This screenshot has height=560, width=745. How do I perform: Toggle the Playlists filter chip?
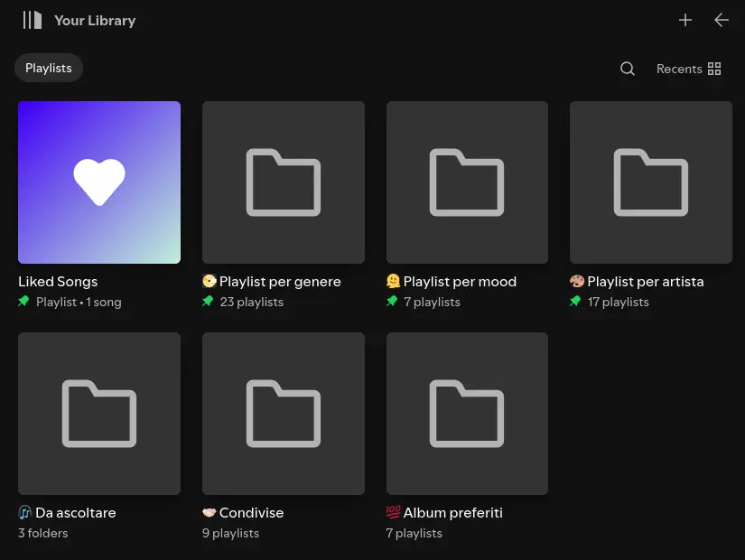[49, 69]
